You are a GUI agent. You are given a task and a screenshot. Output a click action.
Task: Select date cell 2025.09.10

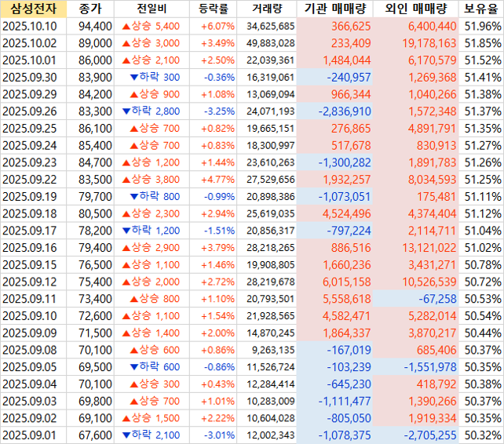(x=34, y=316)
